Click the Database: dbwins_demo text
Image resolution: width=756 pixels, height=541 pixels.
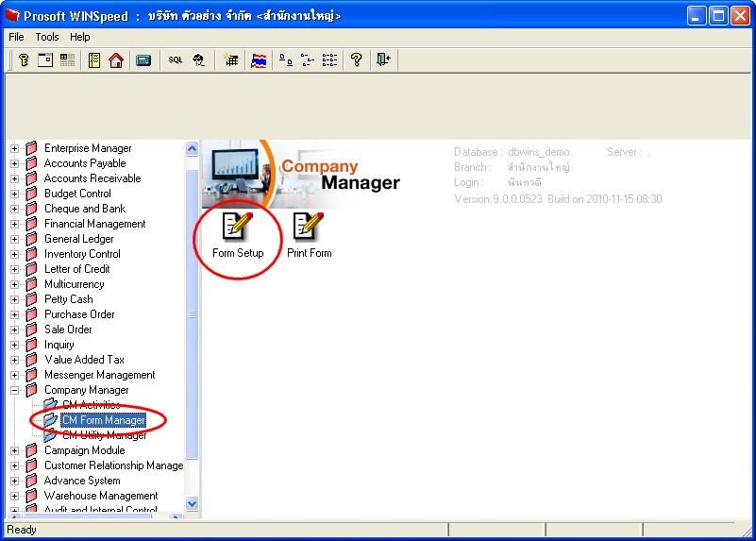point(512,152)
